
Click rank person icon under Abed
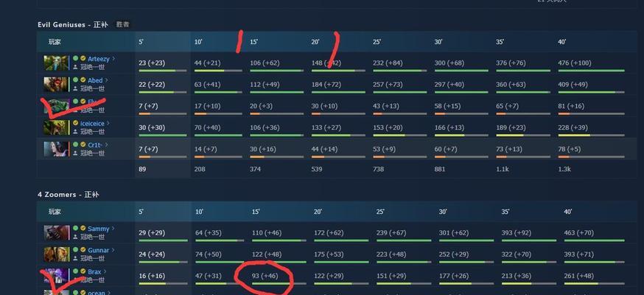coord(76,88)
